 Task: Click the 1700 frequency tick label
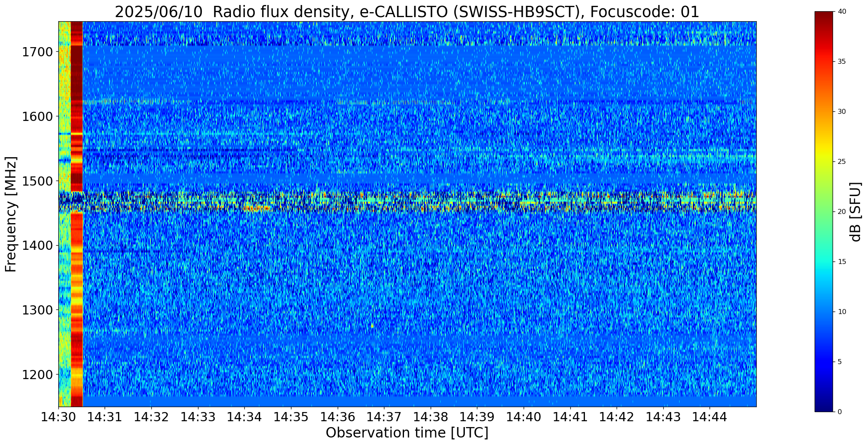[38, 52]
